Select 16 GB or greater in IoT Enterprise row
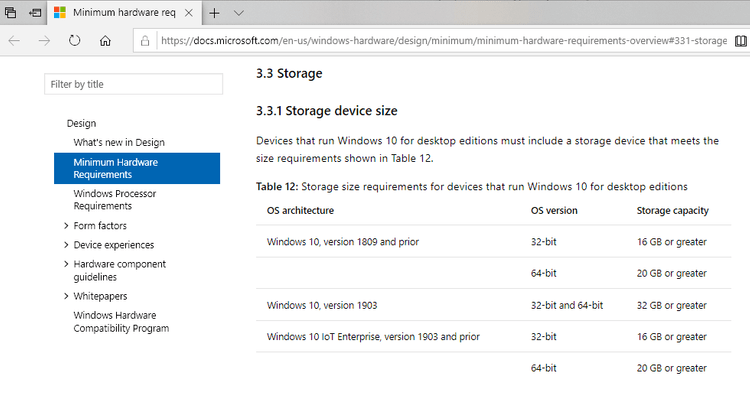The image size is (750, 400). pos(672,337)
